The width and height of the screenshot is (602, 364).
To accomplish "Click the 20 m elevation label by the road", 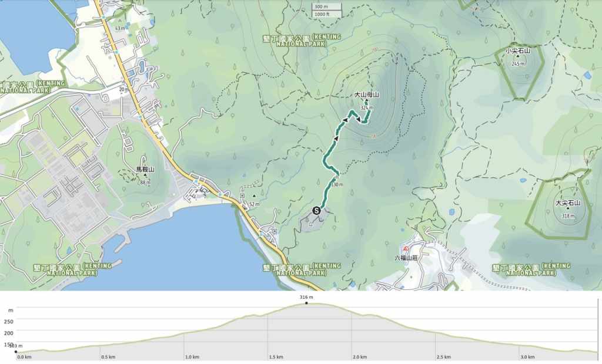I will [x=123, y=89].
